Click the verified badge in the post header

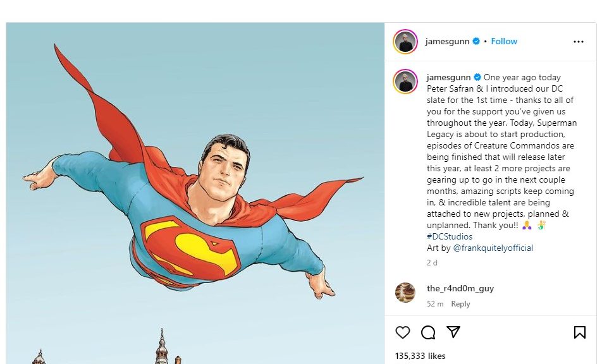[x=476, y=42]
